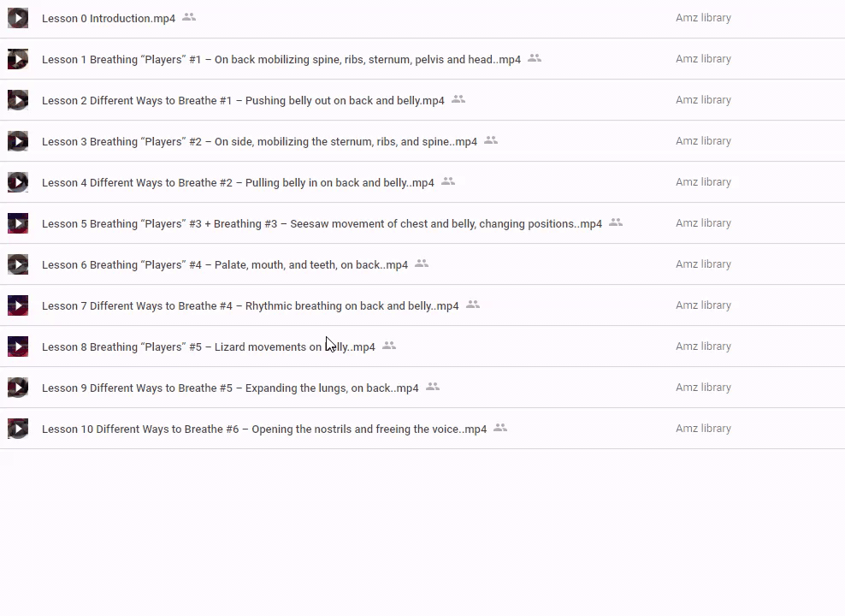Click the video thumbnail icon for Lesson 3
The height and width of the screenshot is (616, 845).
point(18,141)
